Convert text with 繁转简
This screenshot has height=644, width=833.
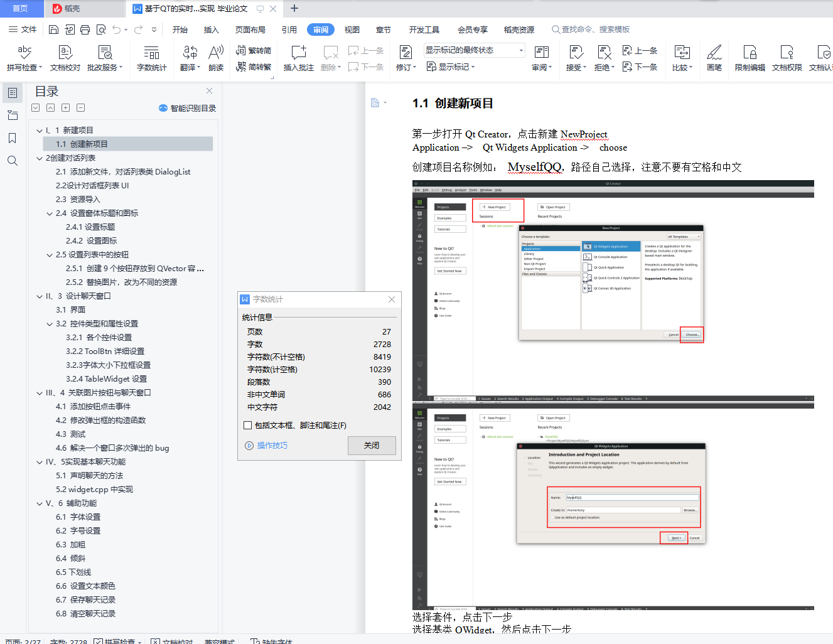pos(254,50)
